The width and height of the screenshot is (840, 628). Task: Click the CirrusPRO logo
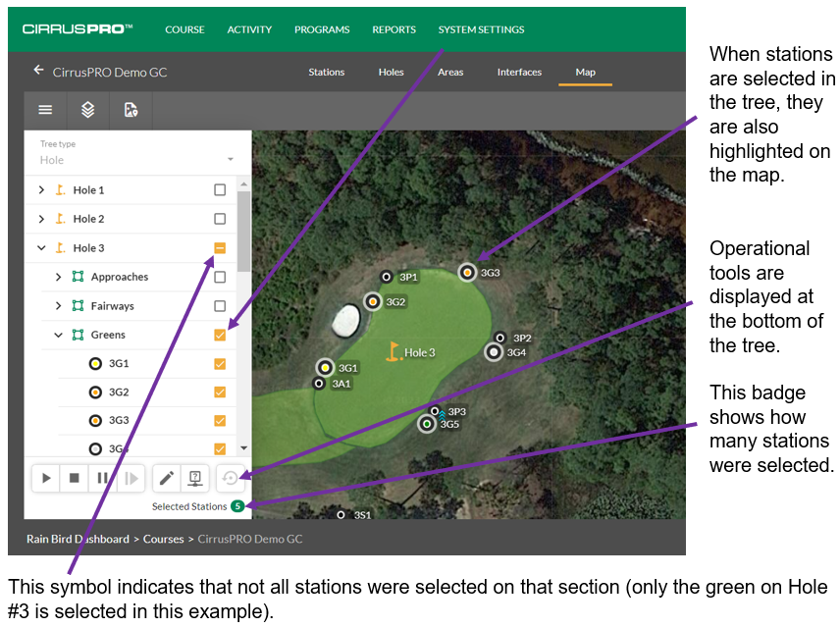coord(78,28)
